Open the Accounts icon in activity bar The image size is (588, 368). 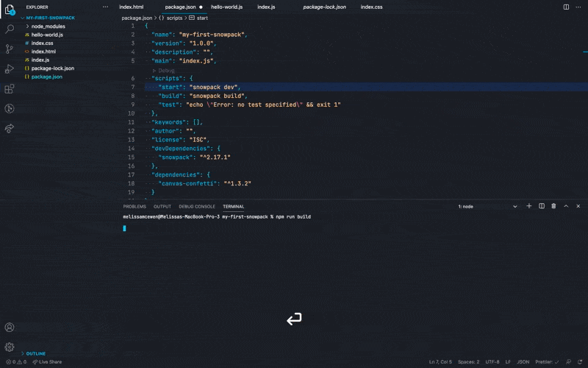[10, 328]
